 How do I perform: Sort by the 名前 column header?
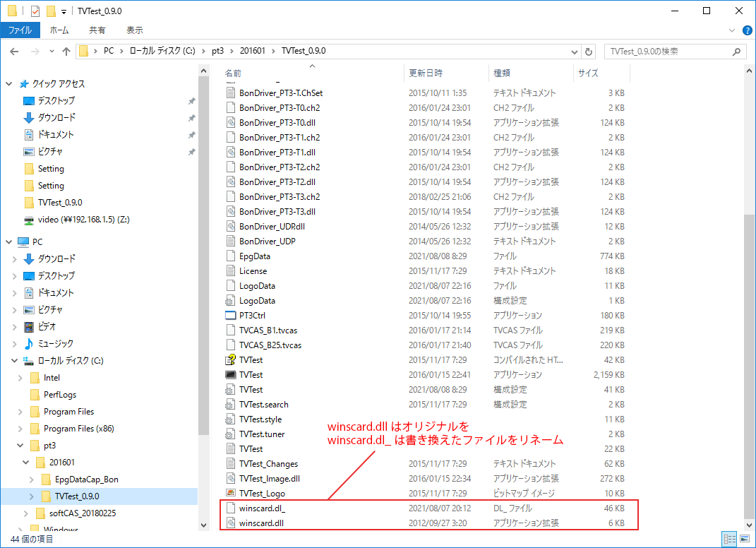[x=312, y=73]
